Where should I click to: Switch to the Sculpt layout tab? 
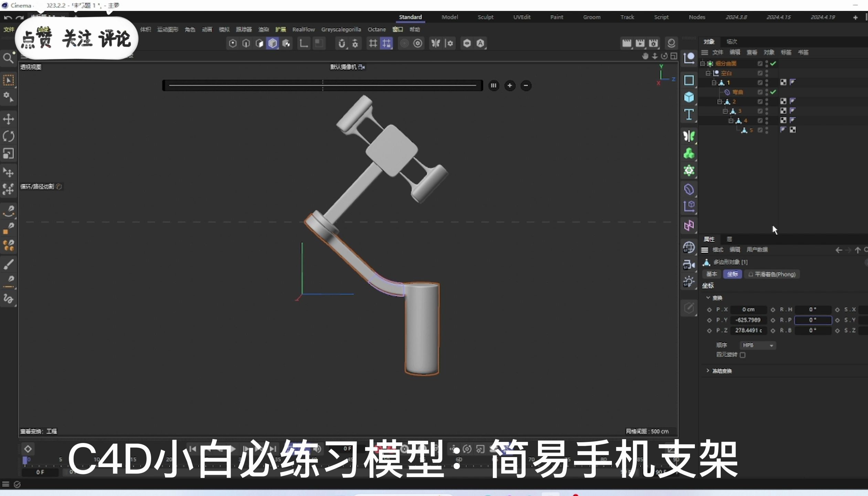[x=485, y=17]
